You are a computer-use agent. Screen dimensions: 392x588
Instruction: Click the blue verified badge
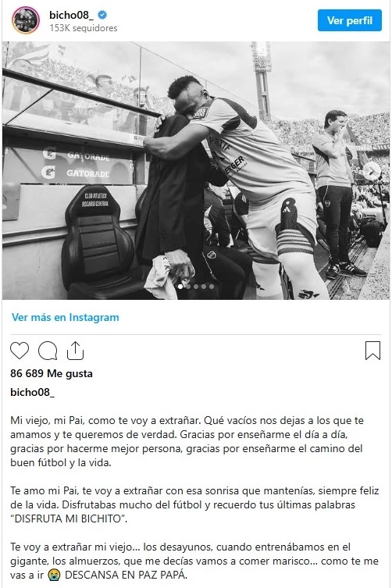102,15
